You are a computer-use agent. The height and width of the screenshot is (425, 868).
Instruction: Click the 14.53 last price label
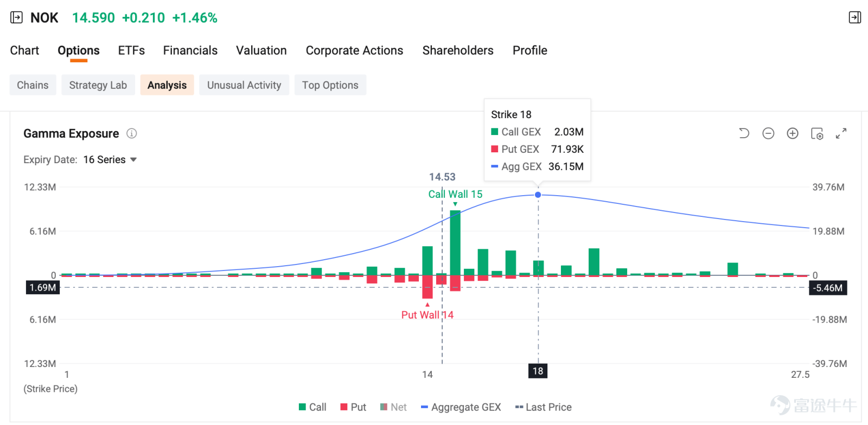tap(442, 177)
